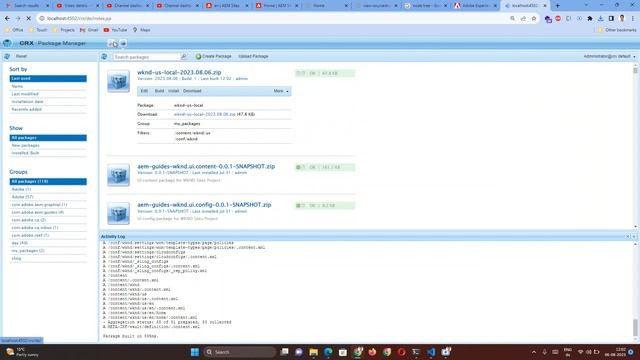Show hidden system tray icons chevron
The image size is (640, 360).
[x=534, y=352]
